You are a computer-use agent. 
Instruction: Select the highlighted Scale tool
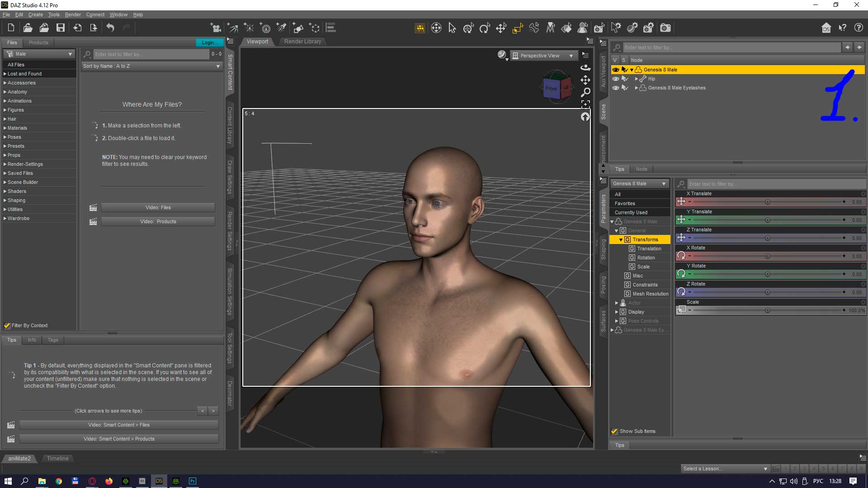click(x=518, y=28)
